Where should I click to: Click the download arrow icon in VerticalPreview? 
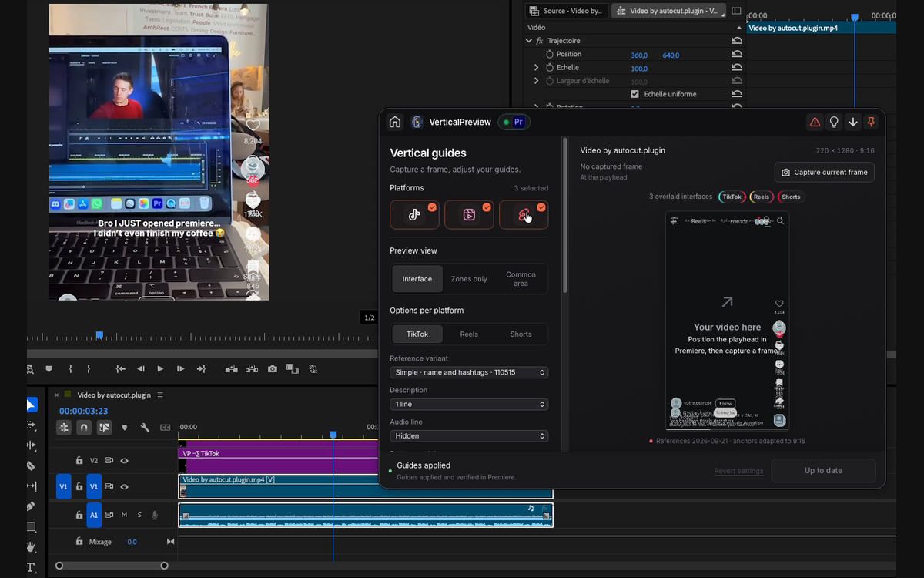coord(853,122)
